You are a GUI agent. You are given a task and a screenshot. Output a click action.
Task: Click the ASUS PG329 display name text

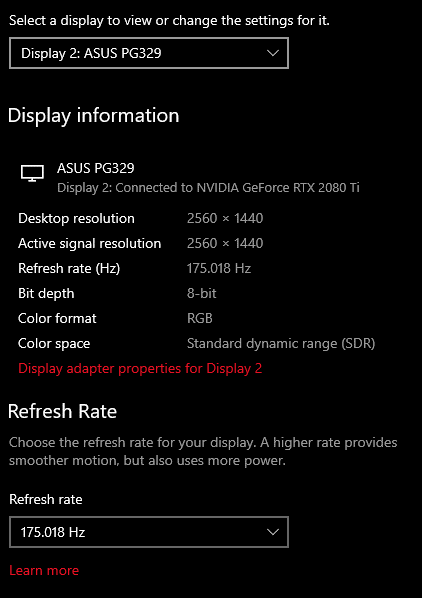coord(96,168)
